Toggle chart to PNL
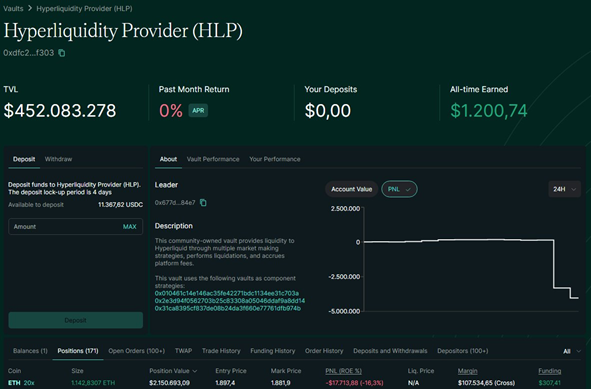The height and width of the screenshot is (389, 591). pyautogui.click(x=399, y=189)
